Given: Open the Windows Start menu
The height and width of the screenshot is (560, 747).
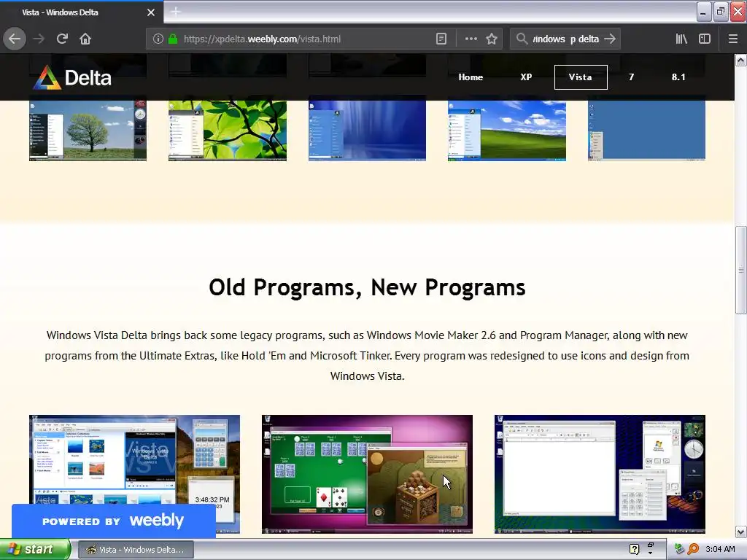Looking at the screenshot, I should pos(35,550).
